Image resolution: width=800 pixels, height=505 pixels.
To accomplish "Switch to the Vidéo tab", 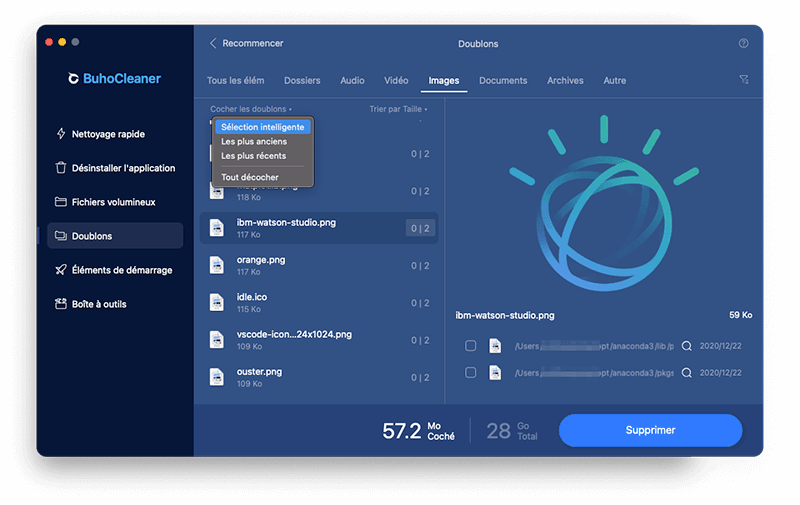I will (396, 81).
